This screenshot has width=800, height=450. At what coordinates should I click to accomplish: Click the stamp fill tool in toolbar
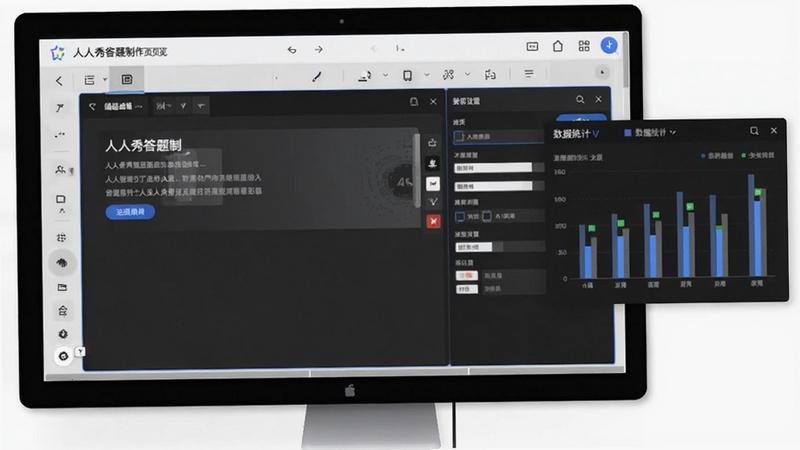coord(364,76)
